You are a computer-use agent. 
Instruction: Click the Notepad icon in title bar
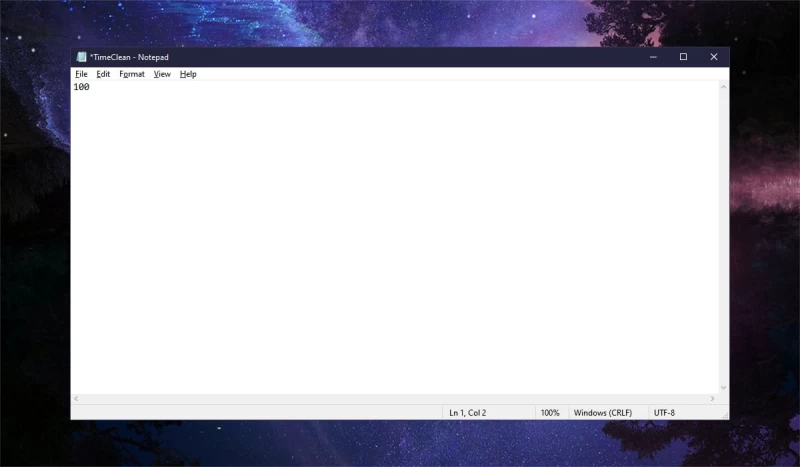[x=81, y=57]
